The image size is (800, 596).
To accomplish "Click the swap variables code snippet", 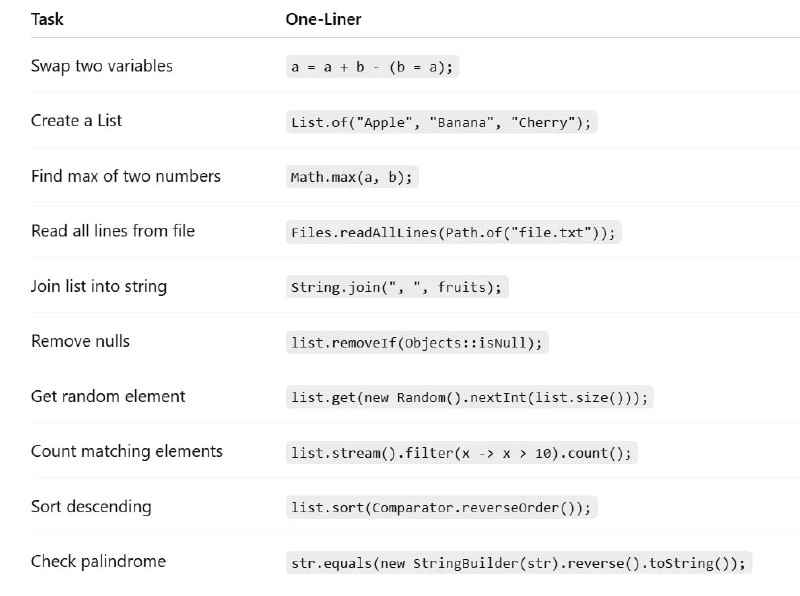I will [372, 67].
